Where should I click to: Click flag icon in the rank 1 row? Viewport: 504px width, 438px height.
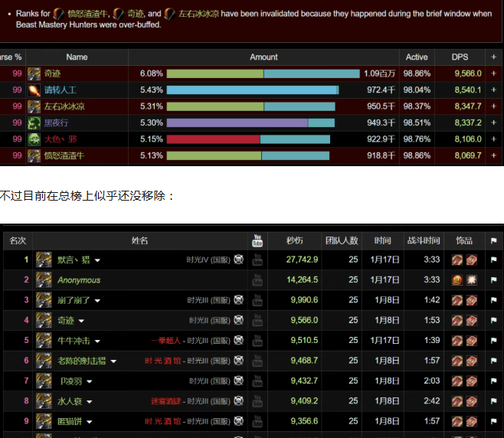click(493, 260)
